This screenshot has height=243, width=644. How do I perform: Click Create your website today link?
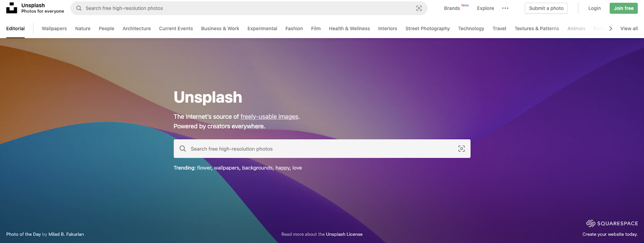click(610, 234)
